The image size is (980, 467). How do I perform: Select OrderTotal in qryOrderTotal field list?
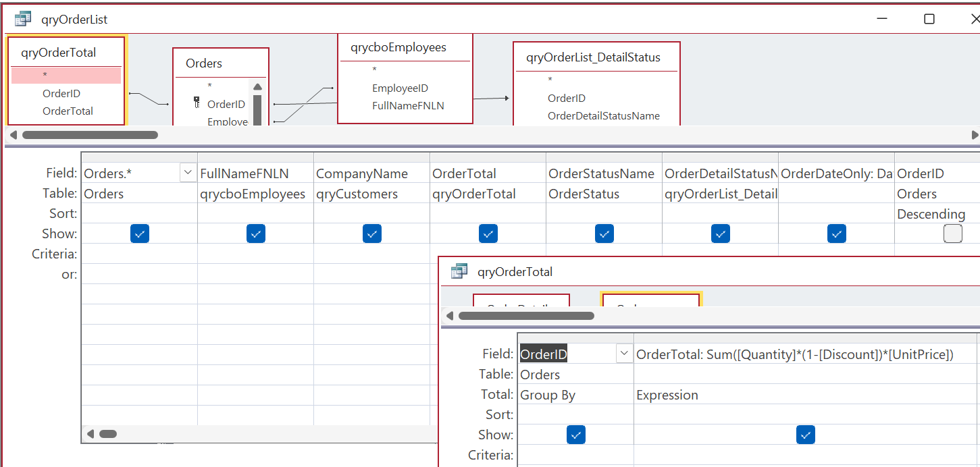point(66,111)
